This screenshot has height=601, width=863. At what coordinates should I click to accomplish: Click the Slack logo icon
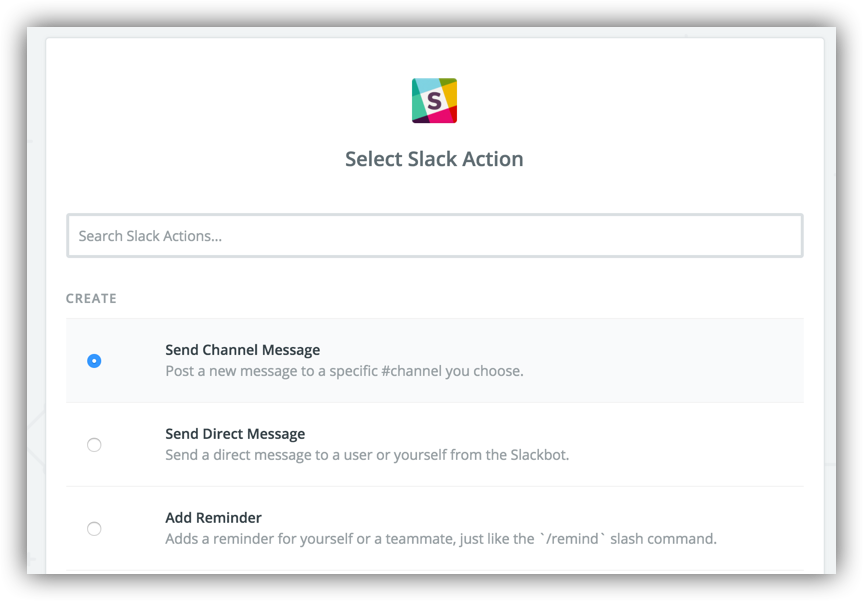point(434,101)
